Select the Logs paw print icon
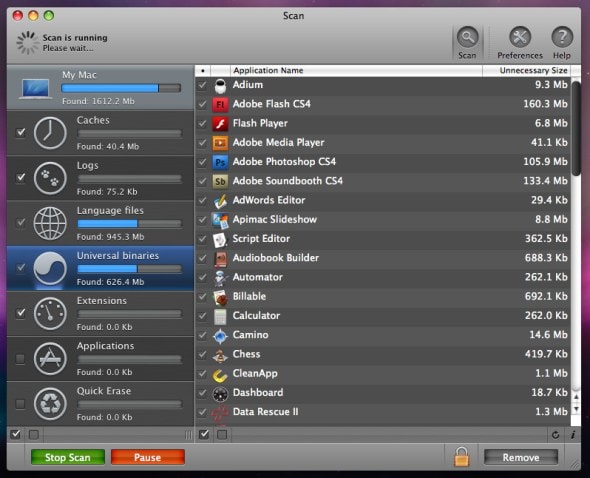Screen dimensions: 590x478 point(50,178)
